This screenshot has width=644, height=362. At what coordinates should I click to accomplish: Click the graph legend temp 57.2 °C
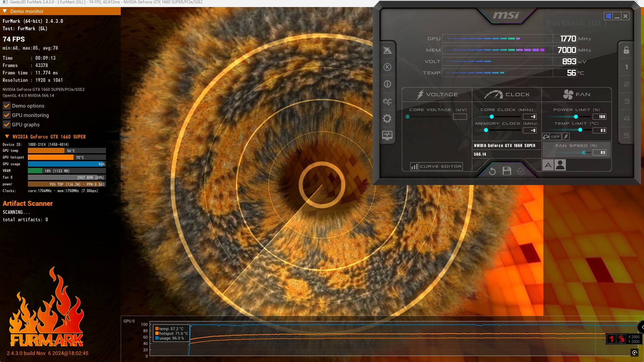point(169,329)
